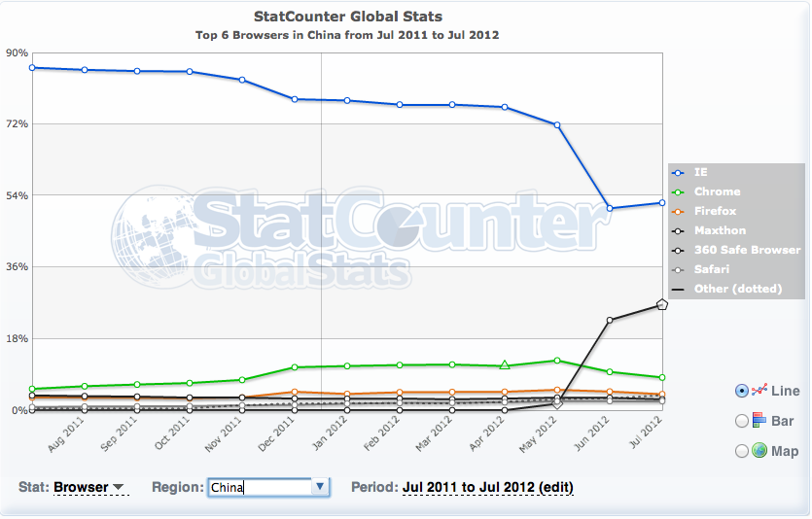Expand the Region dropdown arrow

click(x=320, y=487)
